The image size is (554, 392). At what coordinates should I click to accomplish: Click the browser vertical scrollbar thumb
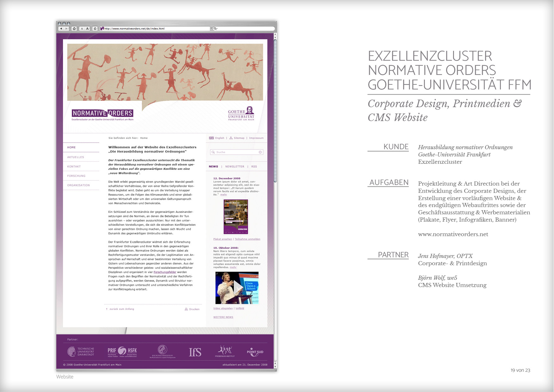[275, 111]
